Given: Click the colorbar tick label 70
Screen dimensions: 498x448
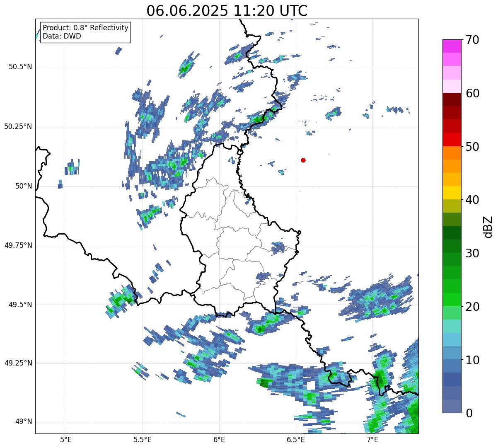Looking at the screenshot, I should [x=472, y=40].
